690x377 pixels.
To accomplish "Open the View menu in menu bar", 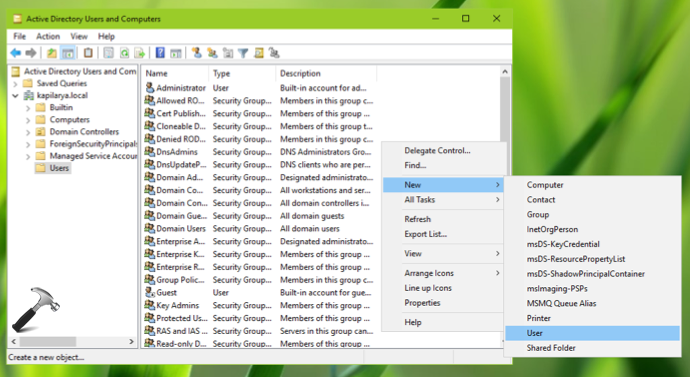I will 79,37.
